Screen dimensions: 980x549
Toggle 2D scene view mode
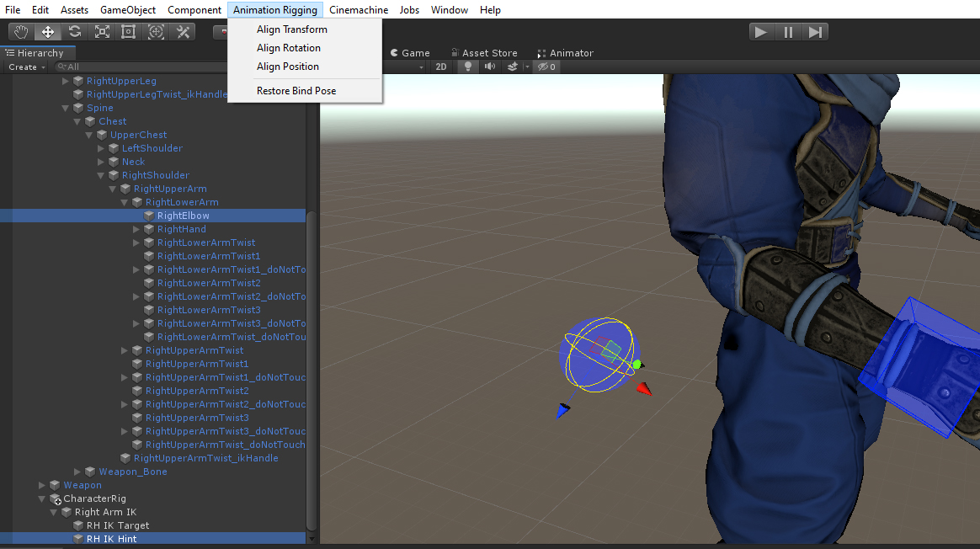(440, 67)
